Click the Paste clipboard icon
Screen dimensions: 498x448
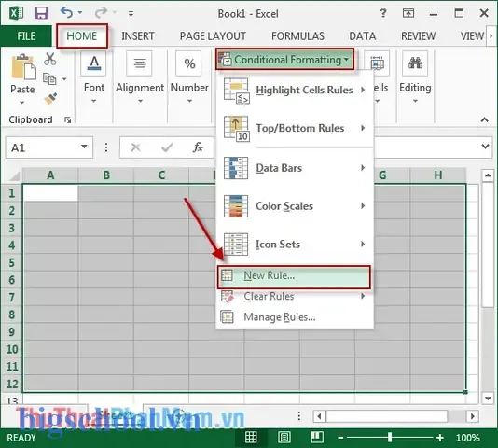pyautogui.click(x=23, y=67)
